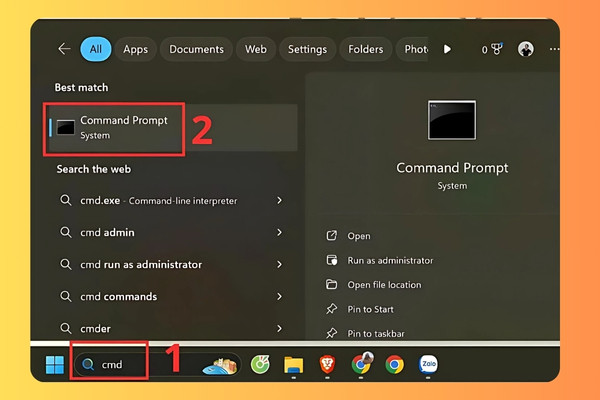
Task: Search the web for cmd admin
Action: point(107,232)
